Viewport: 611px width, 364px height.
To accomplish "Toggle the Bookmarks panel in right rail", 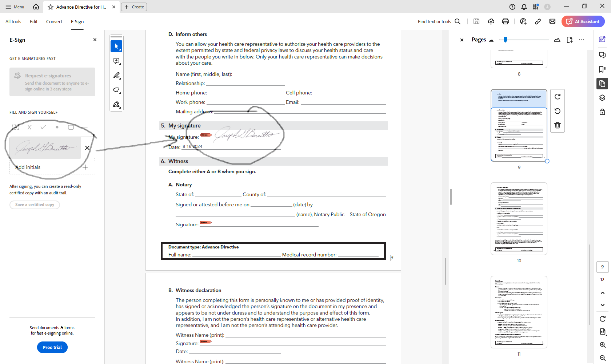I will pyautogui.click(x=602, y=69).
